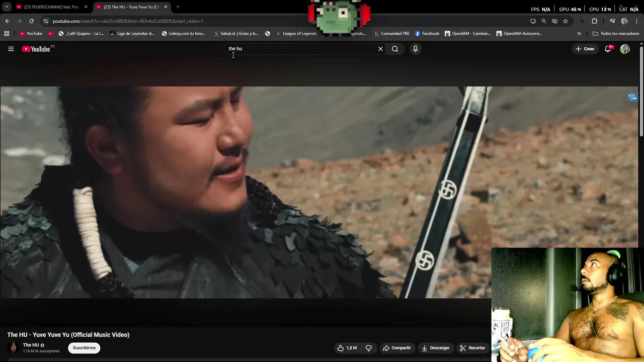Open the zoom magnifier in address bar
The image size is (644, 362).
pyautogui.click(x=544, y=21)
